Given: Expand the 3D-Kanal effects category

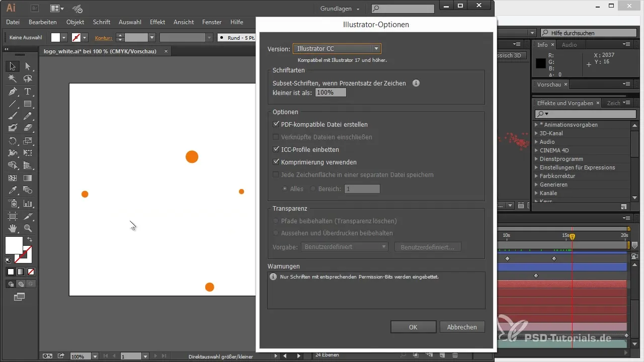Looking at the screenshot, I should tap(536, 133).
